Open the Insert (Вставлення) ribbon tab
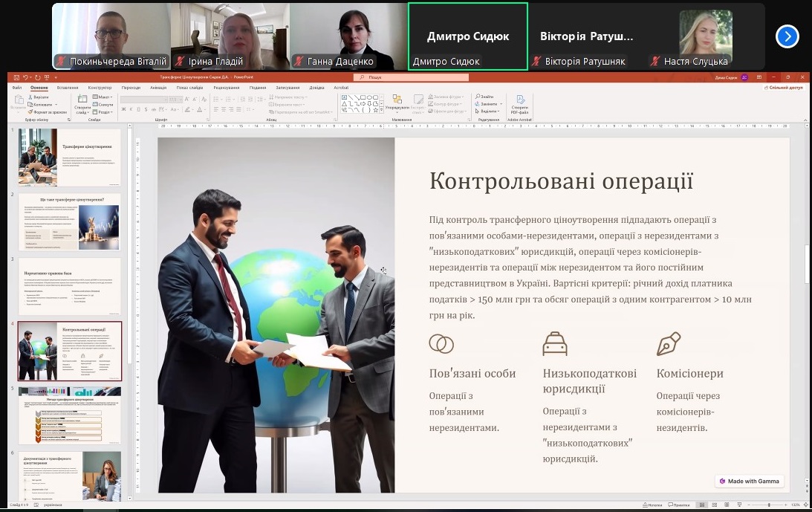Viewport: 812px width, 512px height. (x=68, y=87)
